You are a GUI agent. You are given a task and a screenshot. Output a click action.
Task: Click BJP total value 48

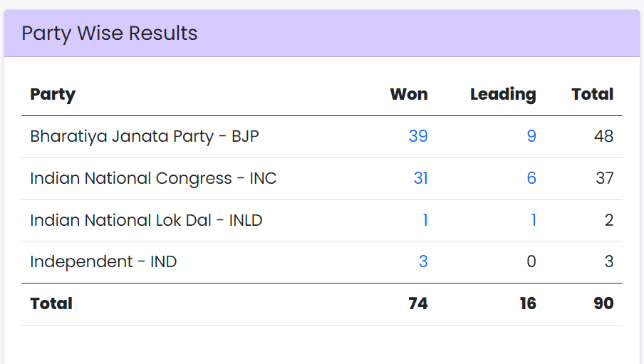[x=603, y=136]
